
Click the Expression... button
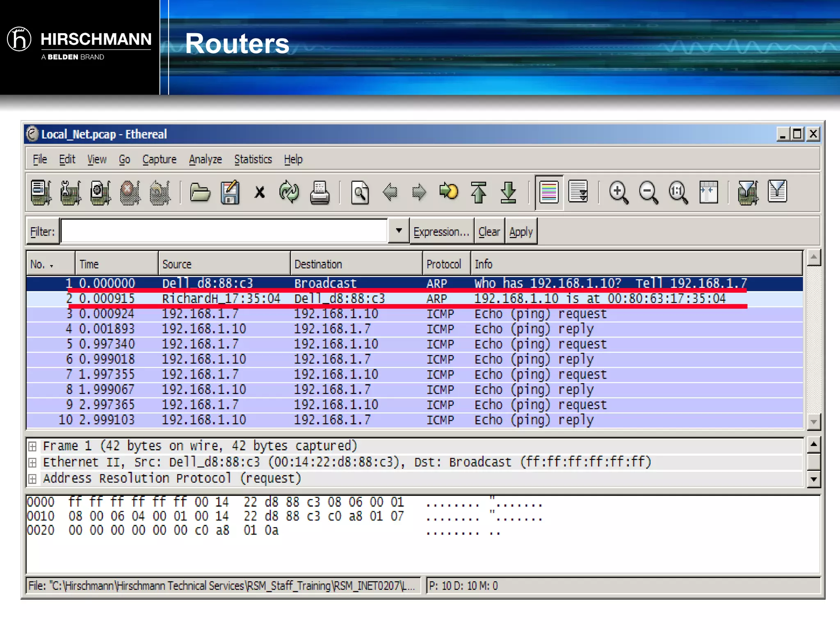pyautogui.click(x=441, y=232)
